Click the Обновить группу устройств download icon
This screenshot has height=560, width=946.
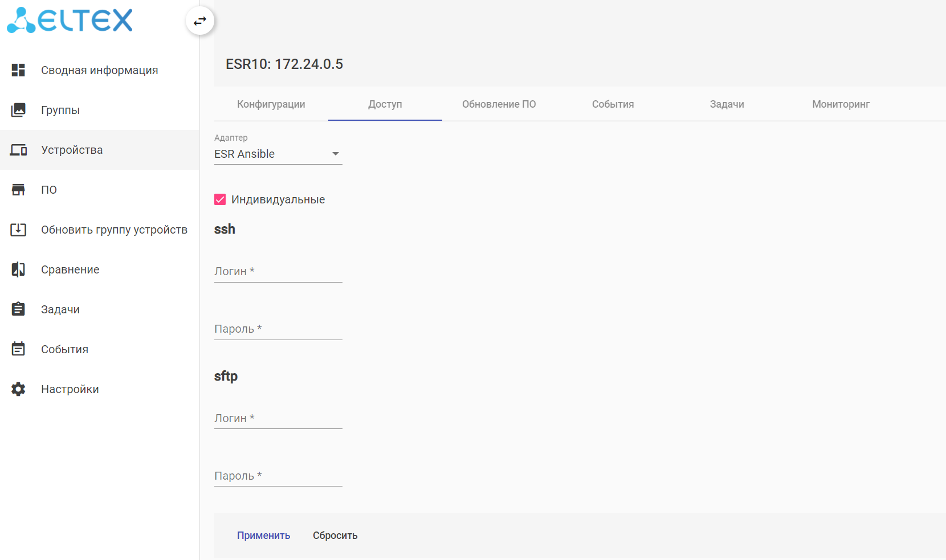pos(18,230)
